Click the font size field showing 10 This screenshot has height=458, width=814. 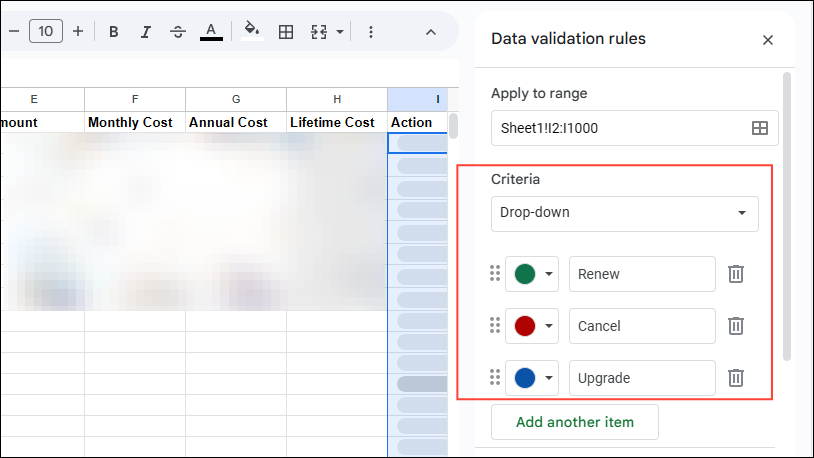[46, 32]
